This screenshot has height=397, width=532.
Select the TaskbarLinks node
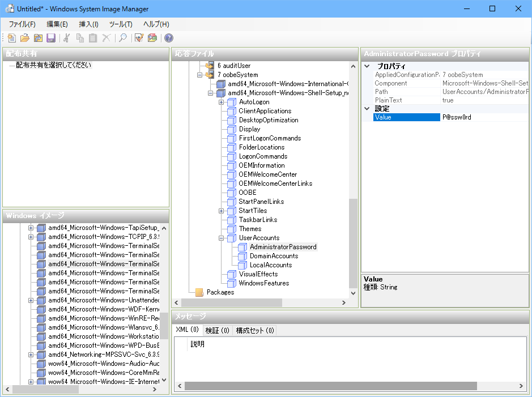258,220
